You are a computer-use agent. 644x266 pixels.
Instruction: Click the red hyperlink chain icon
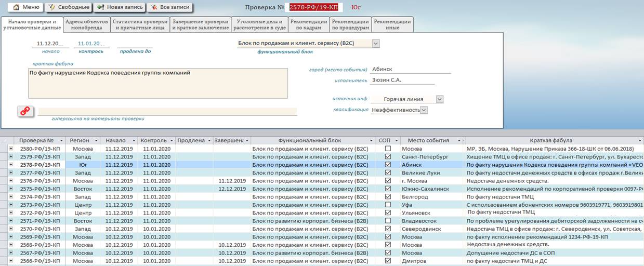tap(24, 111)
